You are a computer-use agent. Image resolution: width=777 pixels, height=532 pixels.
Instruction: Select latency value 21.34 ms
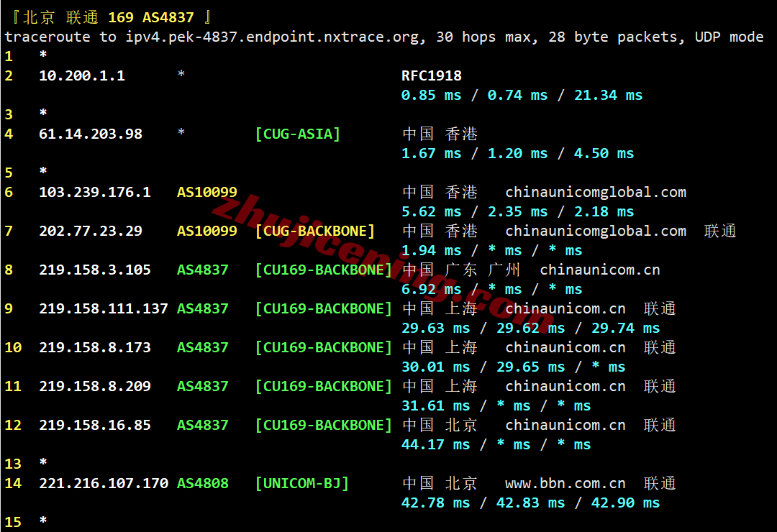point(608,95)
